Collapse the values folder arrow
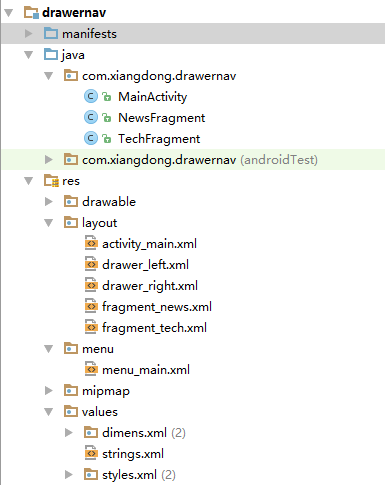Image resolution: width=385 pixels, height=485 pixels. (x=49, y=412)
